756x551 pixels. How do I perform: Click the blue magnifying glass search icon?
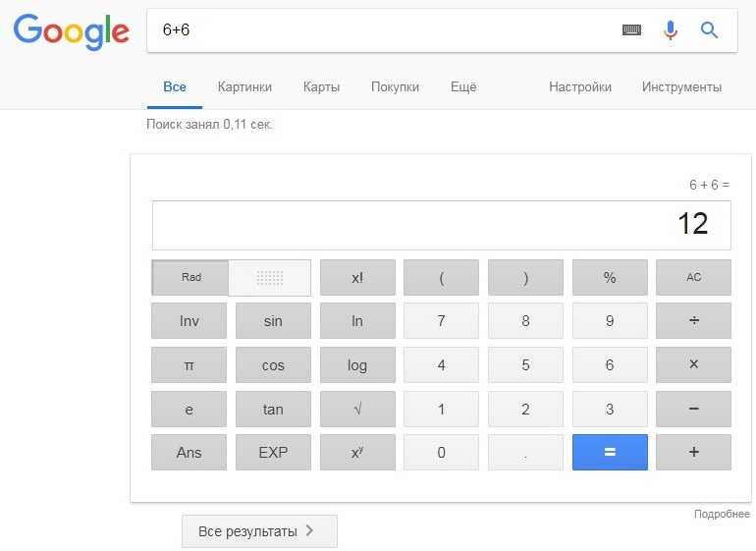[x=709, y=30]
